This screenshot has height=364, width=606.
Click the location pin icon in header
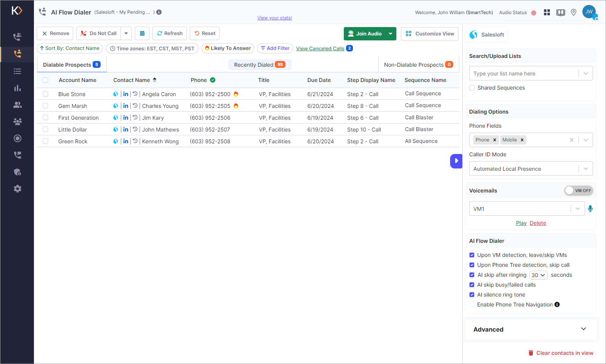(574, 13)
